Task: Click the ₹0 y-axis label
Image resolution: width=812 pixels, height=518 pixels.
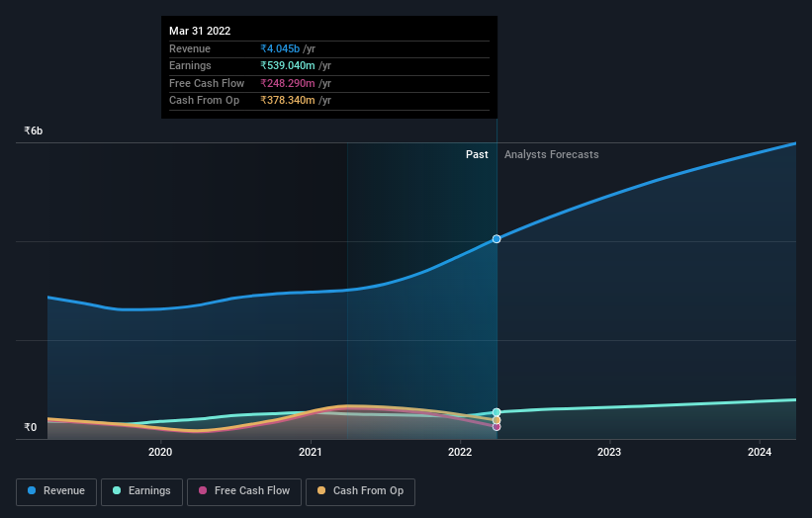Action: 31,427
